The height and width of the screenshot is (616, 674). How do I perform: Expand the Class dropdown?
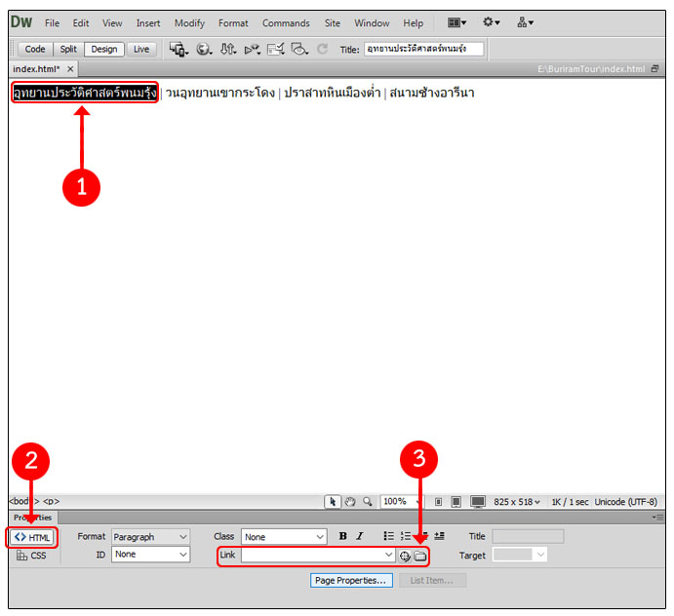coord(284,537)
